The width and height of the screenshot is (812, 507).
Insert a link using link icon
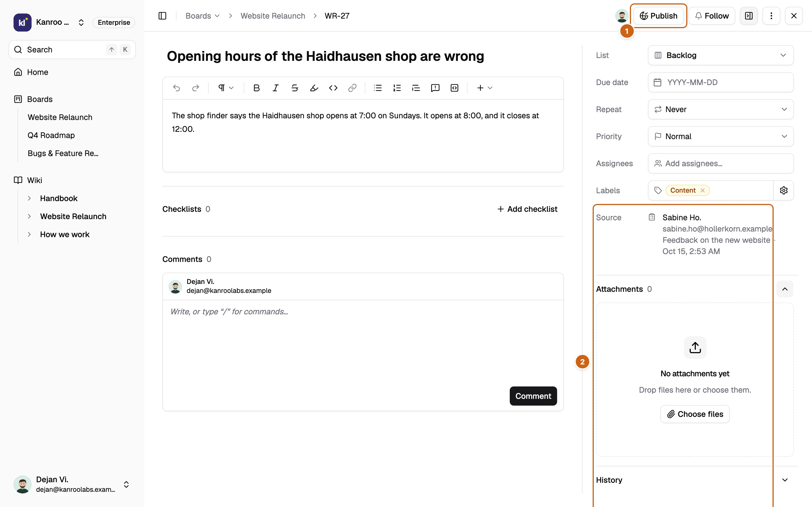point(352,88)
